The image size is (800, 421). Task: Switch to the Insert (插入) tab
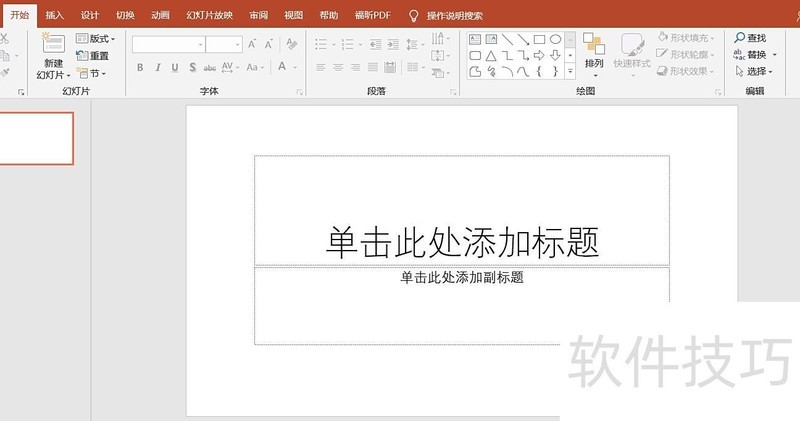[54, 15]
